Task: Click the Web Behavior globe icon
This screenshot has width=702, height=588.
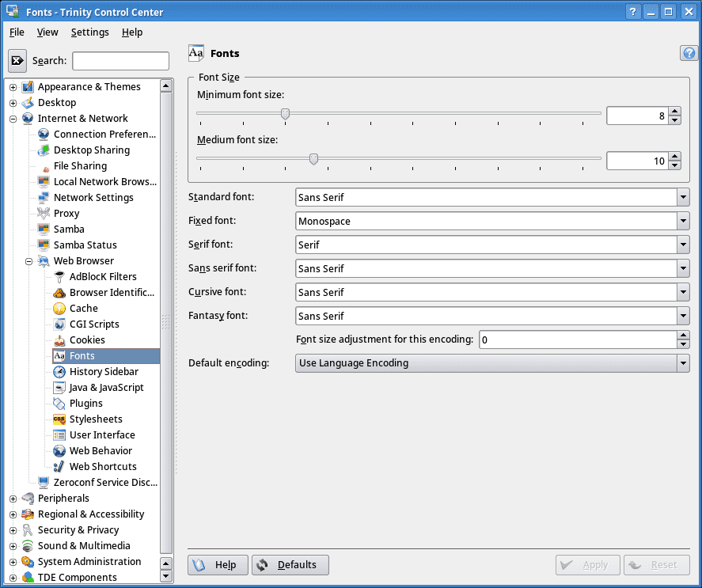Action: pos(59,450)
